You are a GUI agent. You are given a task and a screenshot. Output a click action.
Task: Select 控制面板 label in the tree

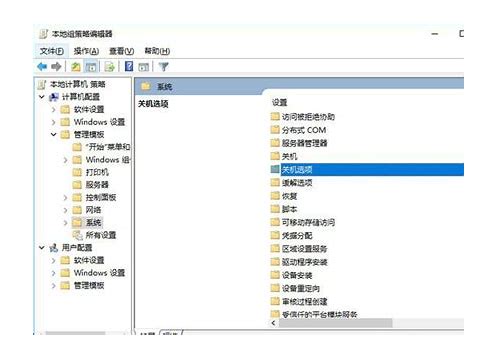tap(101, 197)
